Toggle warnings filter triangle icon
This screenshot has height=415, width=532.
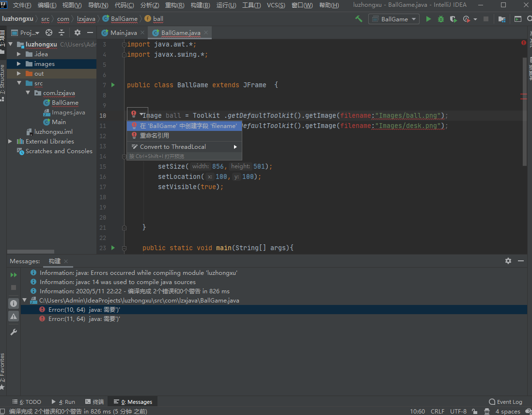pyautogui.click(x=14, y=317)
